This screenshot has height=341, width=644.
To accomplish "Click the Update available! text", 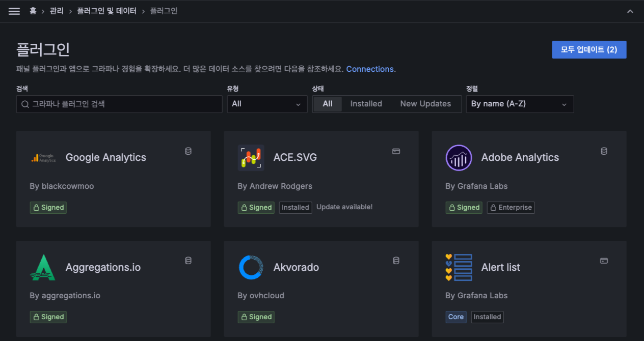I will tap(344, 207).
